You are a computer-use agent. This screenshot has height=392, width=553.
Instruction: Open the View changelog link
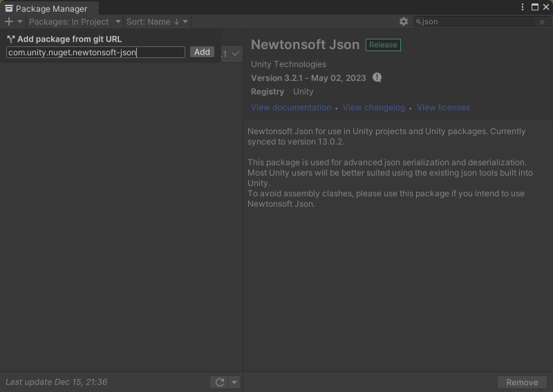(x=374, y=108)
